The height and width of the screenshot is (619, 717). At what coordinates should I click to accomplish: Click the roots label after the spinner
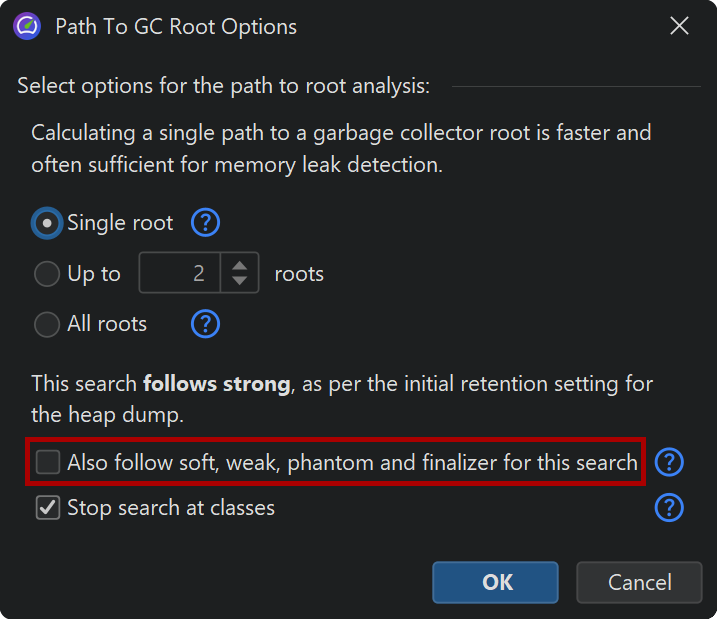[299, 274]
